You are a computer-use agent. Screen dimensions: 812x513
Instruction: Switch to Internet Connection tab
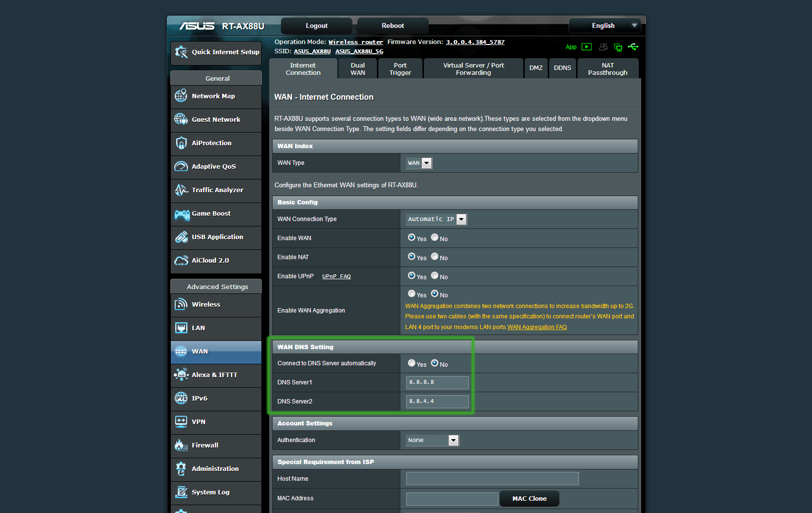[303, 69]
